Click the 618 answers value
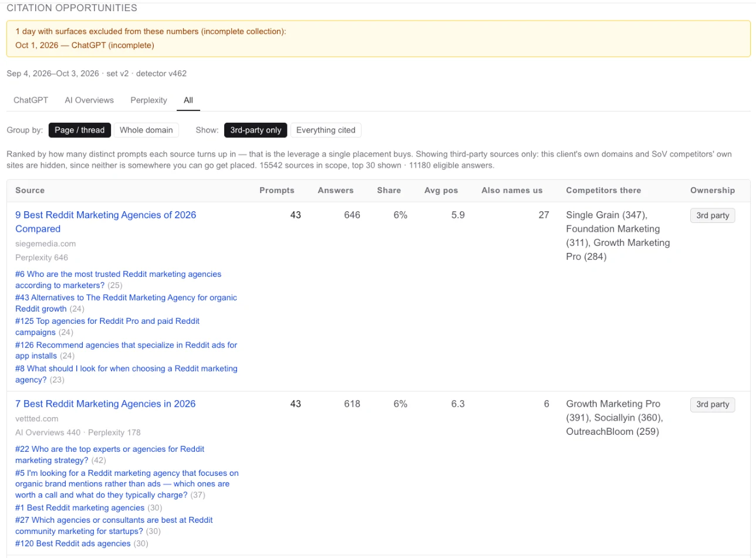Image resolution: width=756 pixels, height=558 pixels. pyautogui.click(x=352, y=404)
